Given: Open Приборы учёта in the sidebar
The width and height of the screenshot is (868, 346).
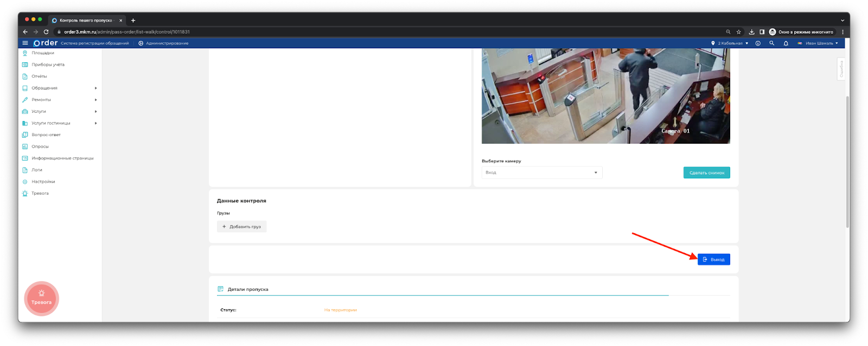Looking at the screenshot, I should 48,65.
